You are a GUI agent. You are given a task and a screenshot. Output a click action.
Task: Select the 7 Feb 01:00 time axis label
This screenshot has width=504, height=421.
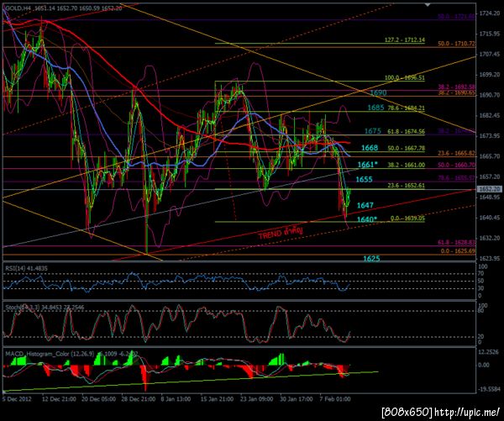335,399
